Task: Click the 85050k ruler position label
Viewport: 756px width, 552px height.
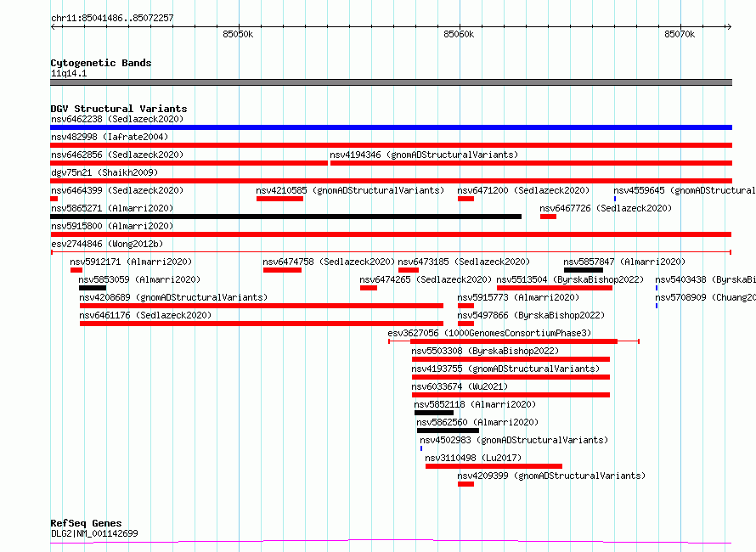Action: click(x=238, y=34)
